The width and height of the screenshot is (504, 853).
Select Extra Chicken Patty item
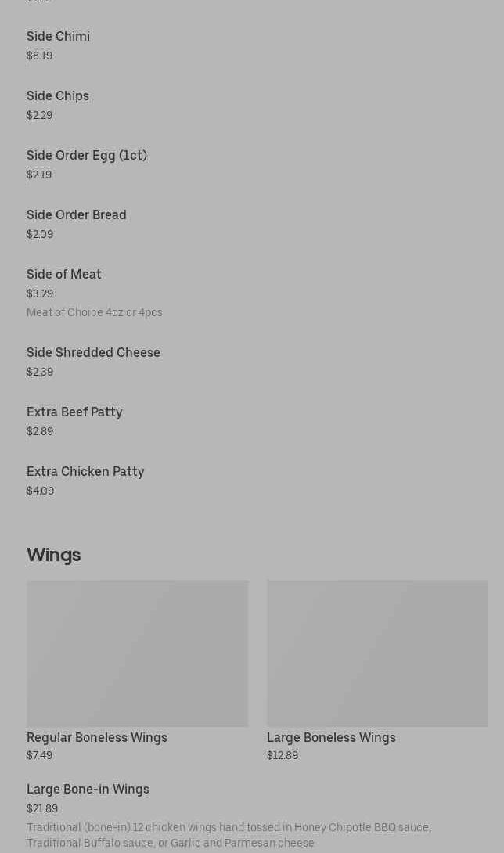pyautogui.click(x=85, y=471)
